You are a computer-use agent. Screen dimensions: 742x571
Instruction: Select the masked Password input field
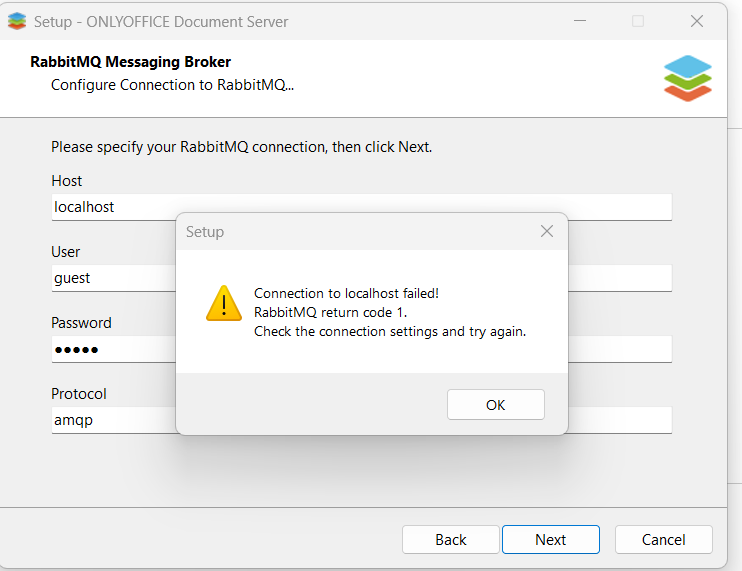[x=110, y=349]
